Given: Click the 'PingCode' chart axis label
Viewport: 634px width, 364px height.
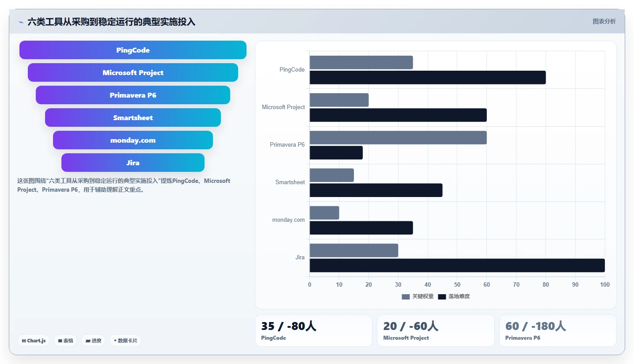Looking at the screenshot, I should point(292,70).
